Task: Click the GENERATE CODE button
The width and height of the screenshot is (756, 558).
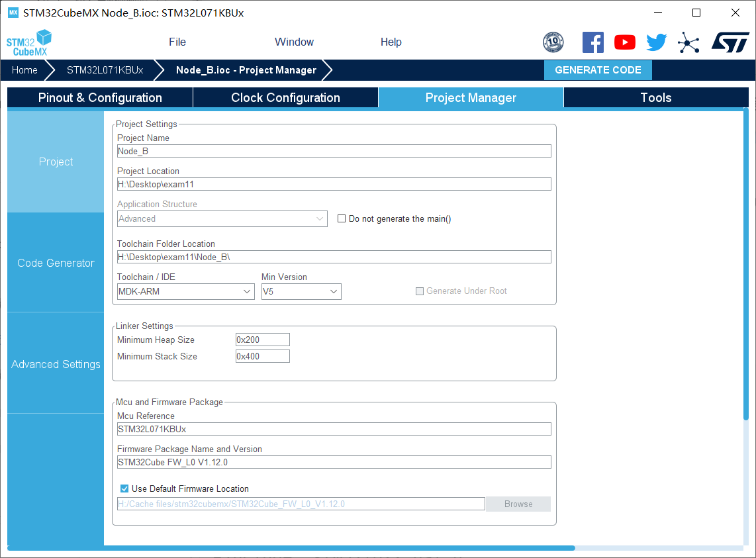Action: point(598,70)
